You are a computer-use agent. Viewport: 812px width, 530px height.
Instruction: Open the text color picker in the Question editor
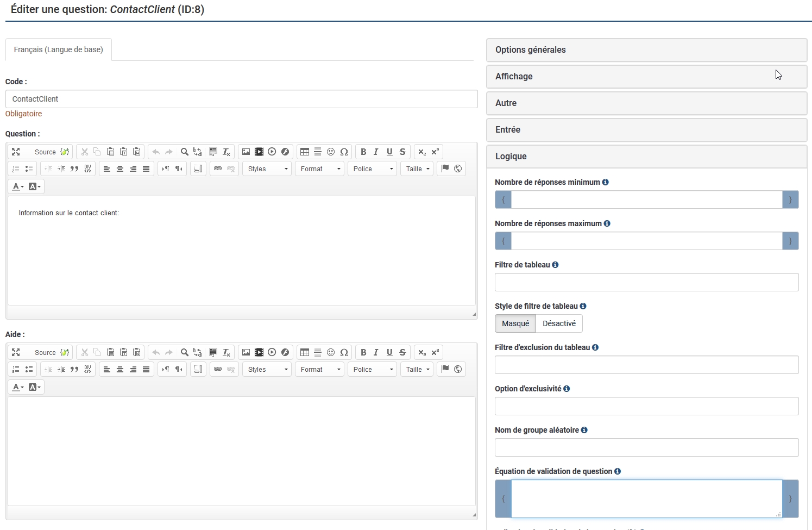(x=18, y=186)
